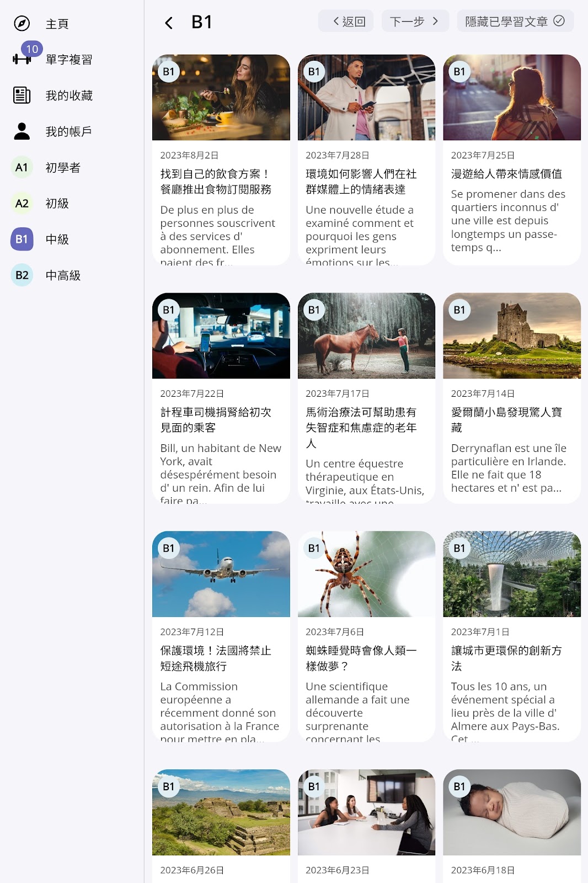Click the 下一步 button
Image resolution: width=588 pixels, height=883 pixels.
(415, 21)
